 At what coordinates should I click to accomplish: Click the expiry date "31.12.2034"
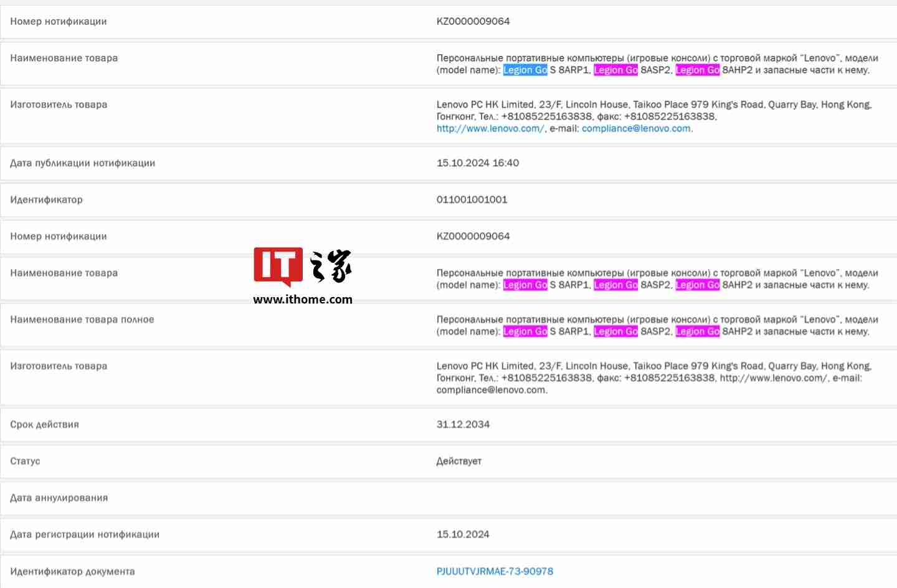(463, 425)
